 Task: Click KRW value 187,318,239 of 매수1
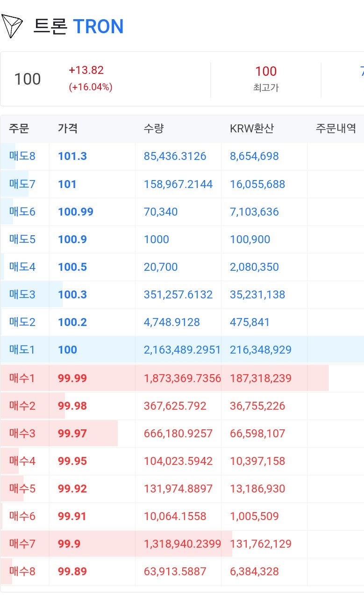point(262,378)
